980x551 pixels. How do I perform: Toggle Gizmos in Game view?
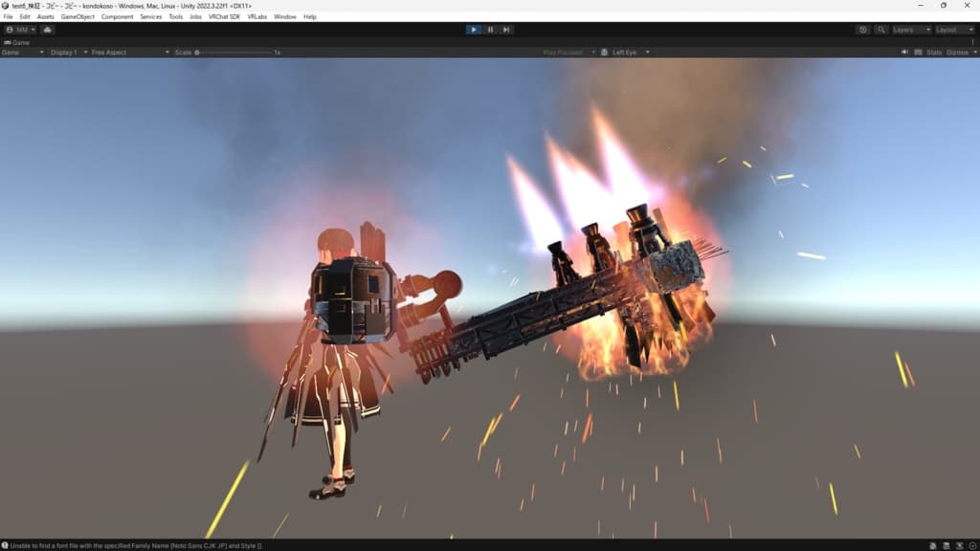click(957, 53)
